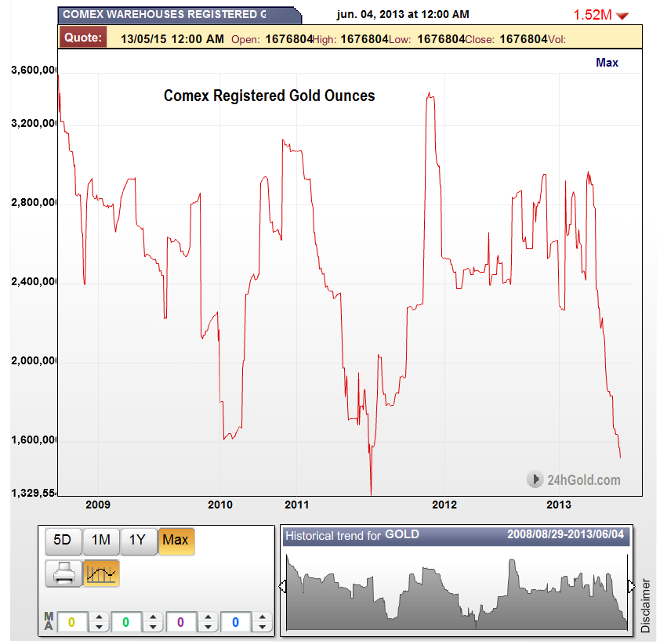Click the blue moving average input field
Viewport: 660px width, 644px height.
tap(235, 622)
